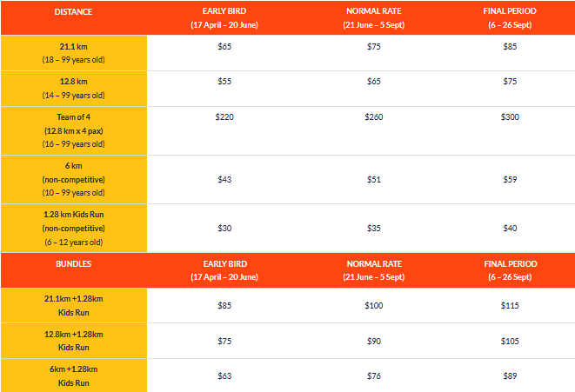Image resolution: width=575 pixels, height=392 pixels.
Task: Select the $100 normal rate bundle price
Action: click(x=374, y=306)
